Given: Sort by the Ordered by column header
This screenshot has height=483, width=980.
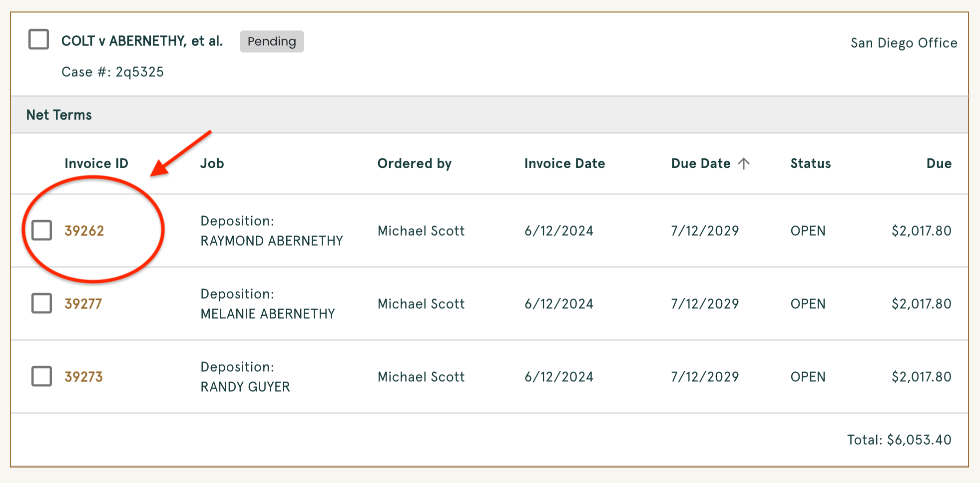Looking at the screenshot, I should coord(414,163).
